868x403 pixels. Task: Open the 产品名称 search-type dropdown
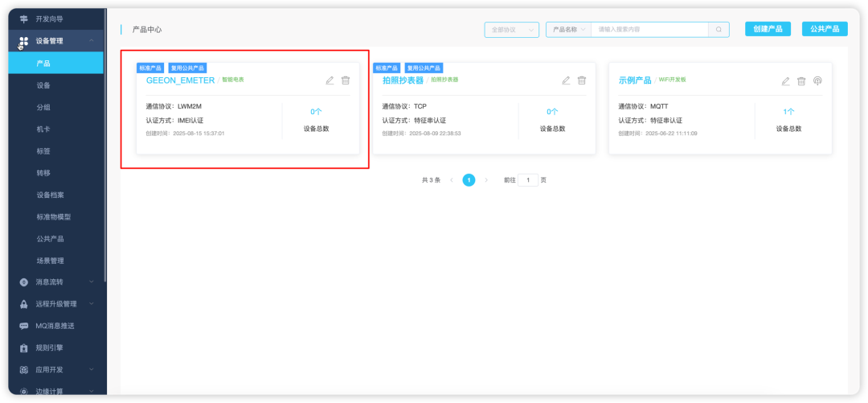pos(568,30)
